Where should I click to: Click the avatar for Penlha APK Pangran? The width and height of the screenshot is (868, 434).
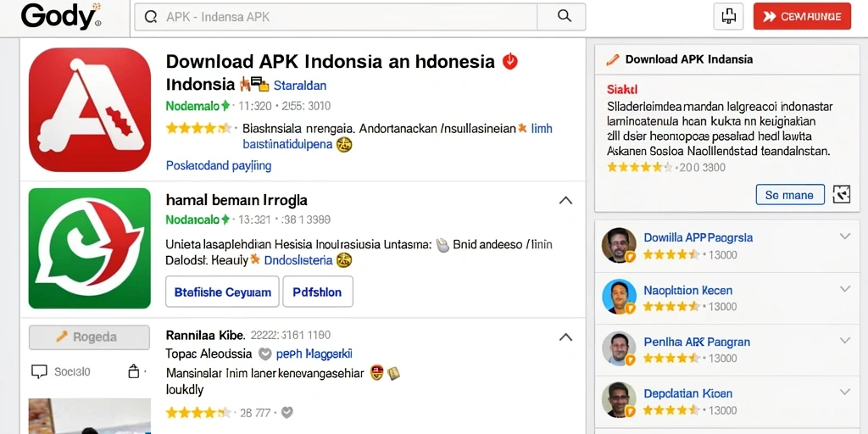point(619,348)
